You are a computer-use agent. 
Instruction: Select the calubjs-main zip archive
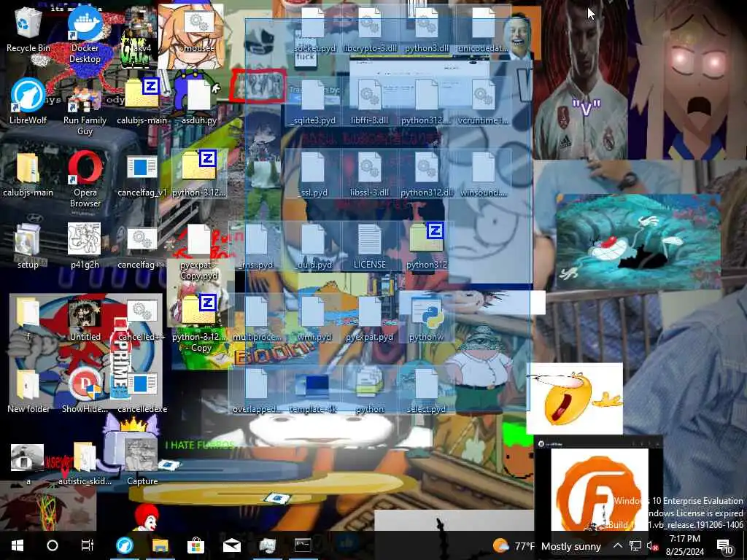pyautogui.click(x=142, y=102)
